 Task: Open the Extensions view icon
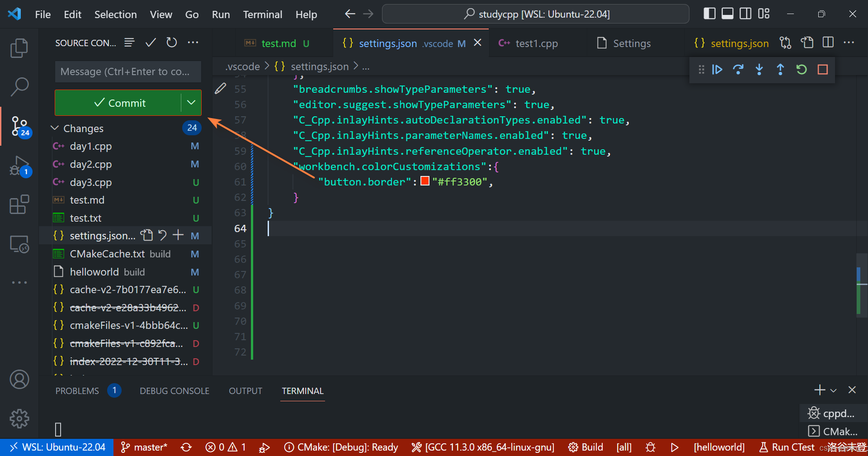point(19,205)
